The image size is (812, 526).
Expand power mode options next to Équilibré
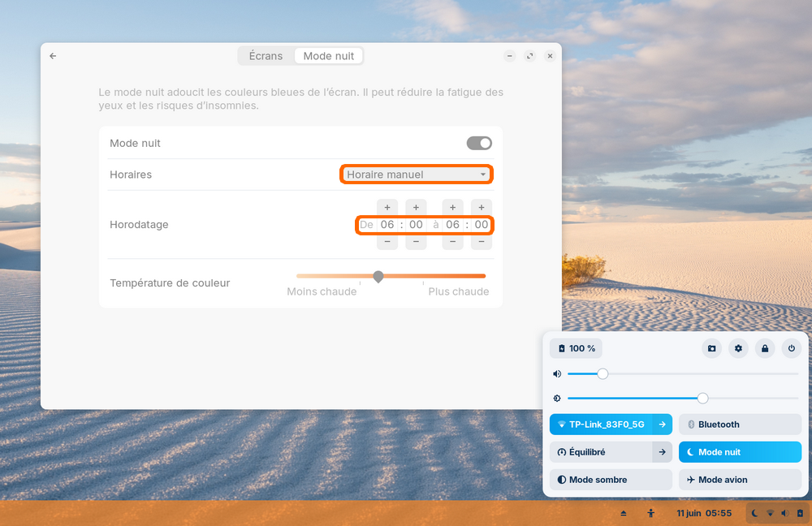pos(663,452)
